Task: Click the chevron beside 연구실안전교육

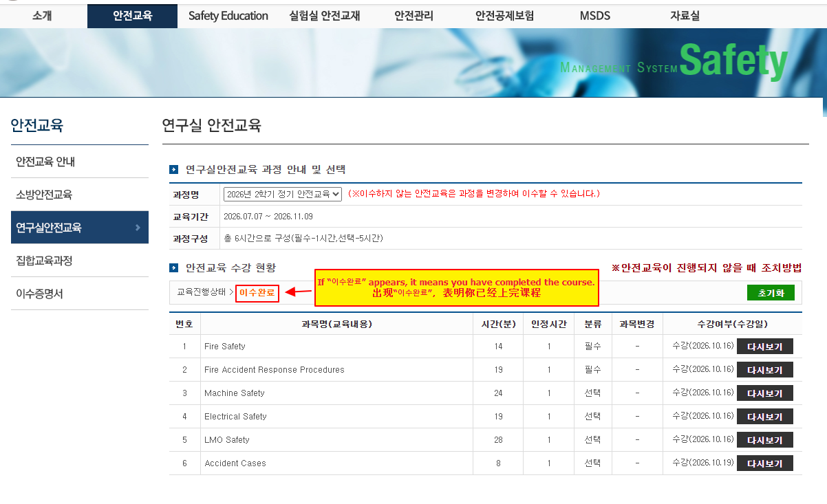Action: 138,228
